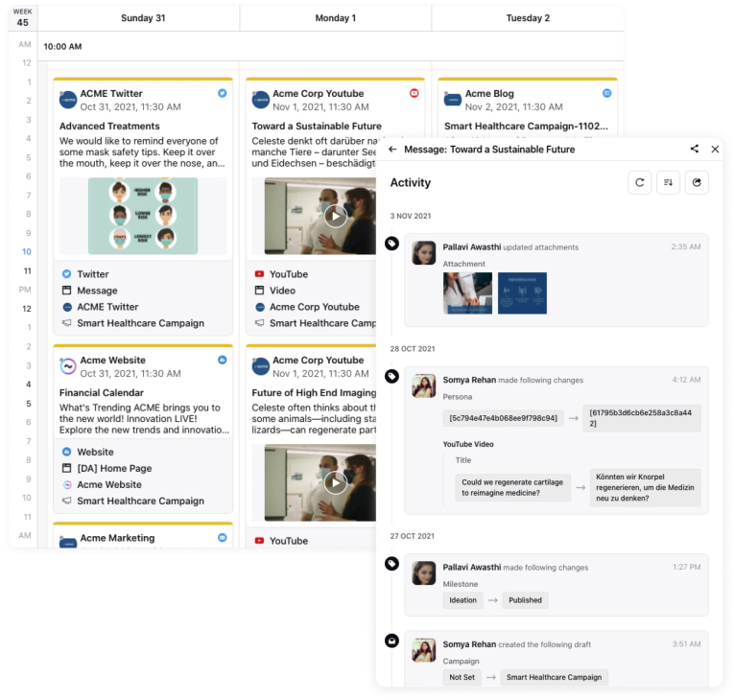Screen dimensions: 734x700
Task: Click the Published milestone chip
Action: click(x=525, y=600)
